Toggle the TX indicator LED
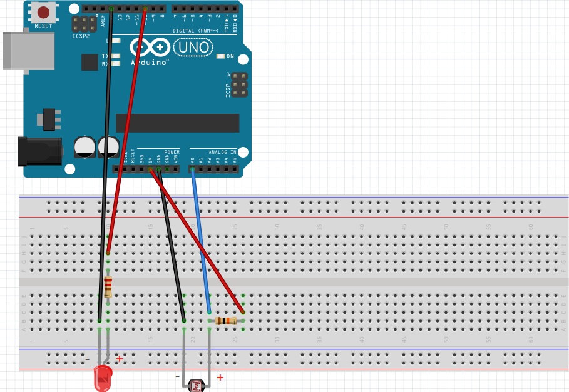 tap(117, 56)
